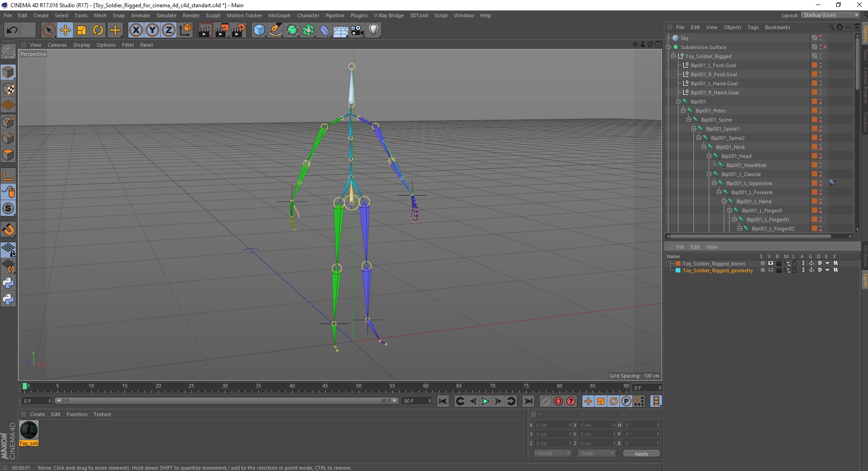Switch to Texture mode checker icon
Image resolution: width=868 pixels, height=471 pixels.
click(x=8, y=89)
